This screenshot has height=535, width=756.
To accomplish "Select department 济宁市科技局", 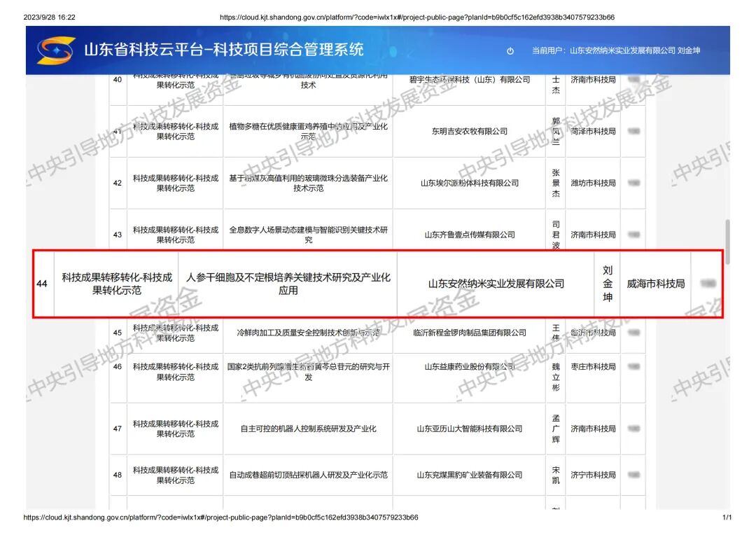I will pyautogui.click(x=593, y=475).
